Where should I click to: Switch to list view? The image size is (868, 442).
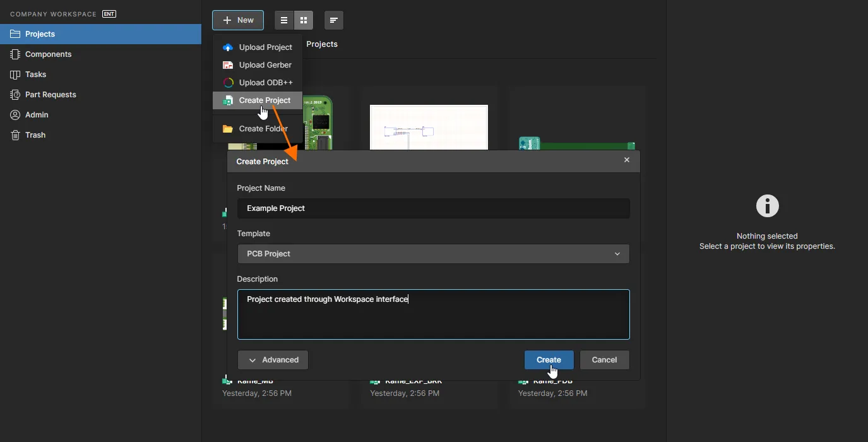[x=284, y=20]
